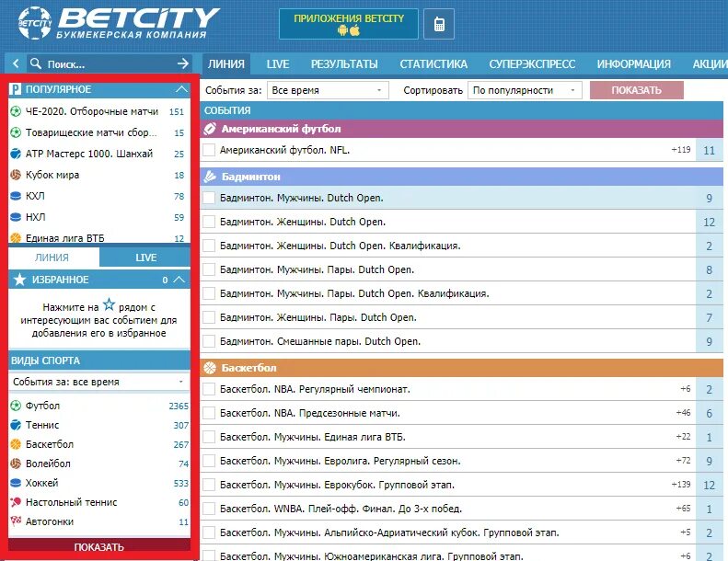Click the Betcity logo
This screenshot has width=728, height=561.
(119, 23)
